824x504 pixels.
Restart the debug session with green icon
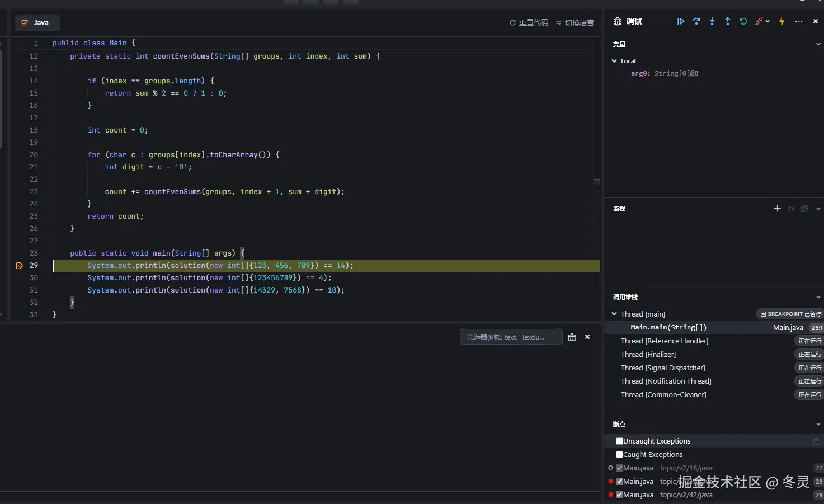743,21
